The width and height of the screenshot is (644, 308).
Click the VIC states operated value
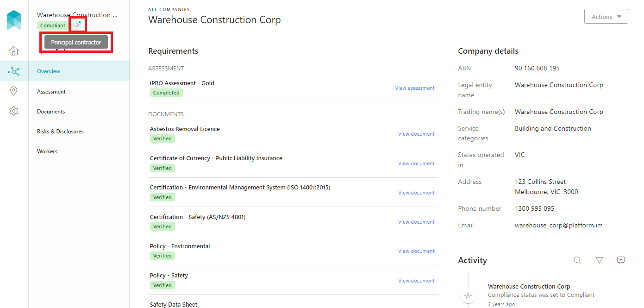pos(520,155)
